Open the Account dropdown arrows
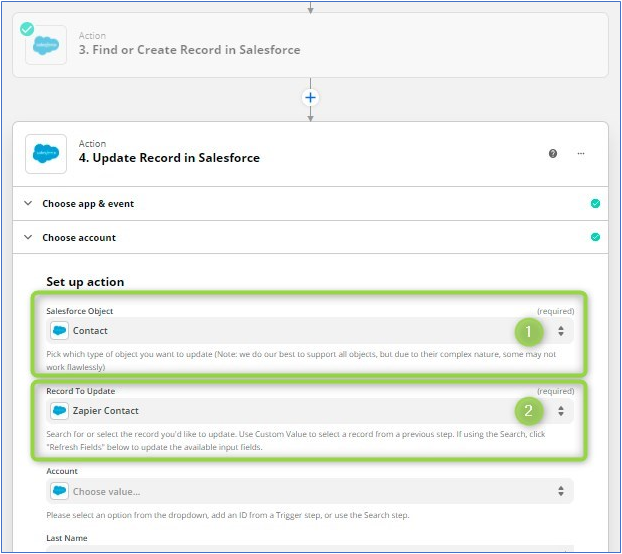The image size is (622, 554). click(x=561, y=491)
